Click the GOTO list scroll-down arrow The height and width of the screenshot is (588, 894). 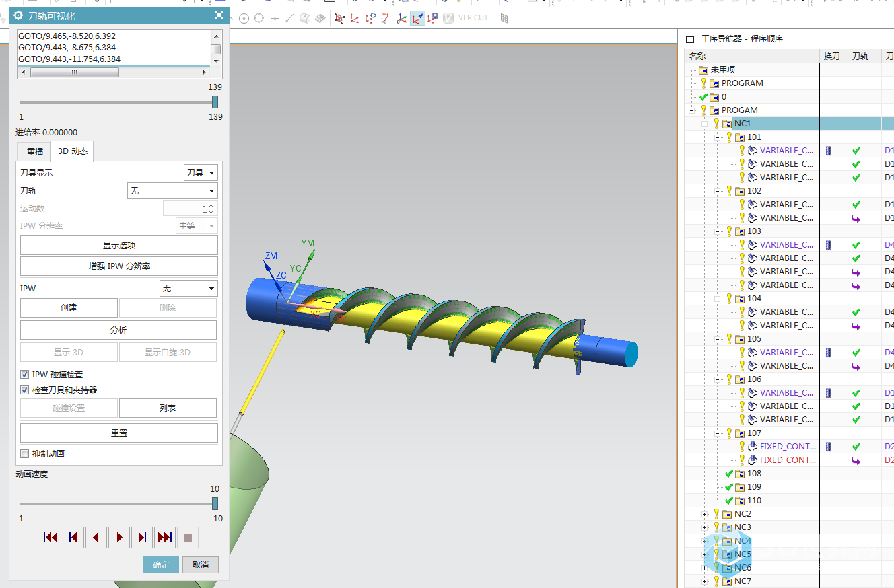coord(216,61)
